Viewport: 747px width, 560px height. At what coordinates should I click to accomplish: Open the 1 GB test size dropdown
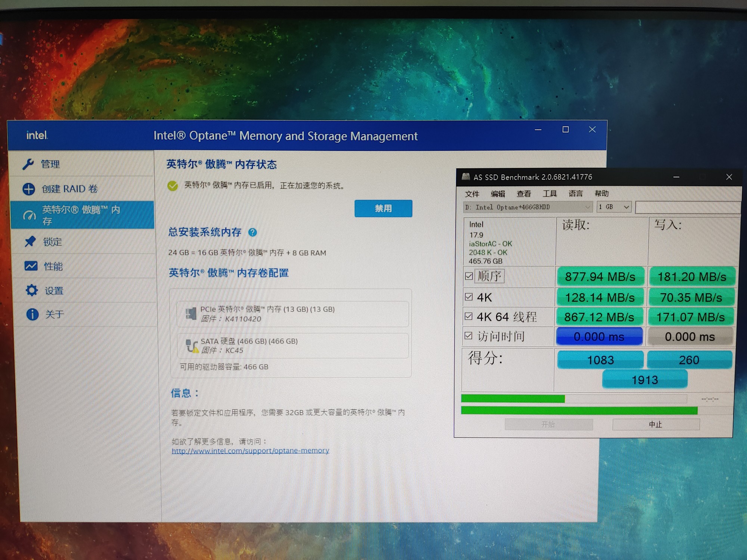pos(614,207)
